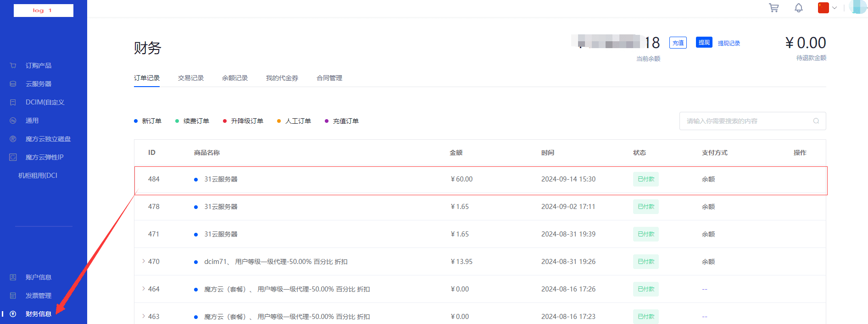Click the time 2024-09-14 15:30
Image resolution: width=868 pixels, height=324 pixels.
click(568, 179)
